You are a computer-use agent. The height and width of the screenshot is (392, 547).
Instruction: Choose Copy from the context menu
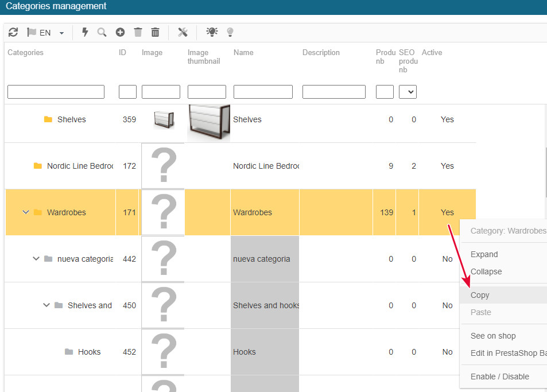pyautogui.click(x=480, y=295)
